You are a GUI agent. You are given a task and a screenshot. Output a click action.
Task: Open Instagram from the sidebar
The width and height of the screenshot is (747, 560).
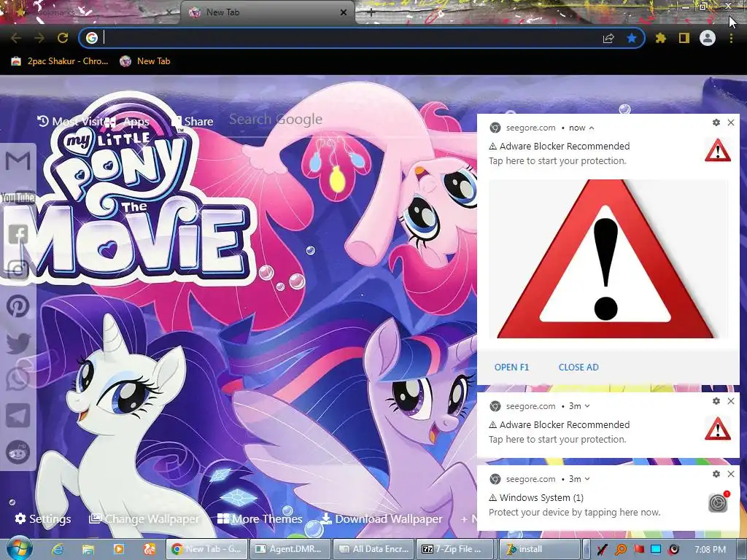[18, 270]
